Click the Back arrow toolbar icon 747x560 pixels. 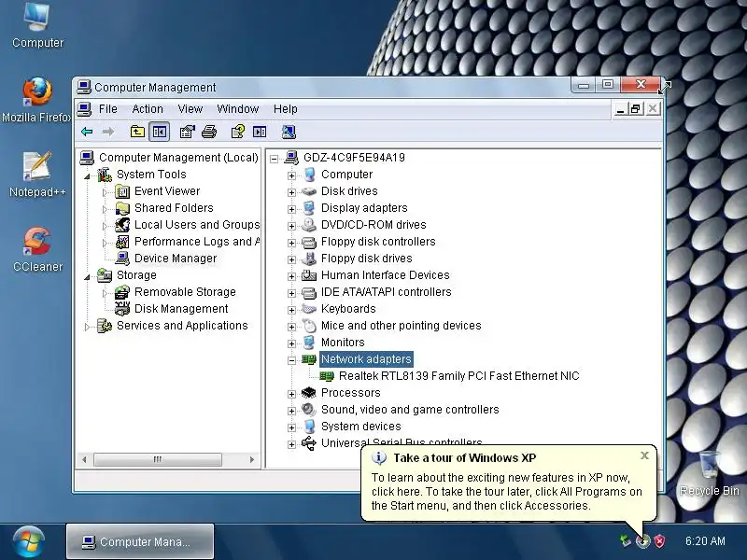pos(87,132)
